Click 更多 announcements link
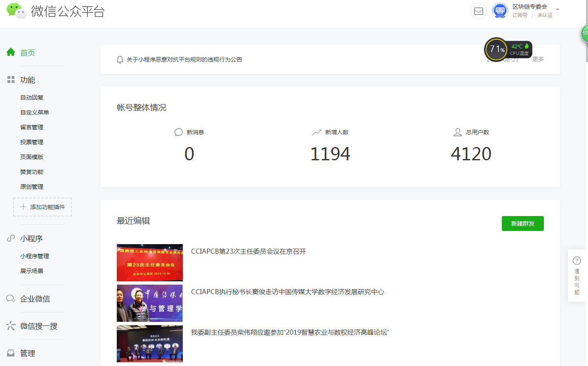Screen dimensions: 588x366 coord(538,59)
